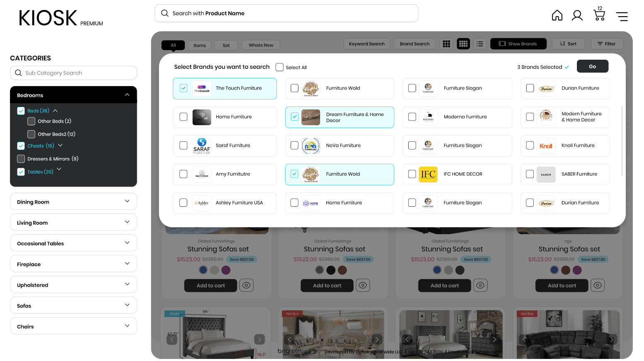Click the Show Brands button
The width and height of the screenshot is (644, 361).
518,44
